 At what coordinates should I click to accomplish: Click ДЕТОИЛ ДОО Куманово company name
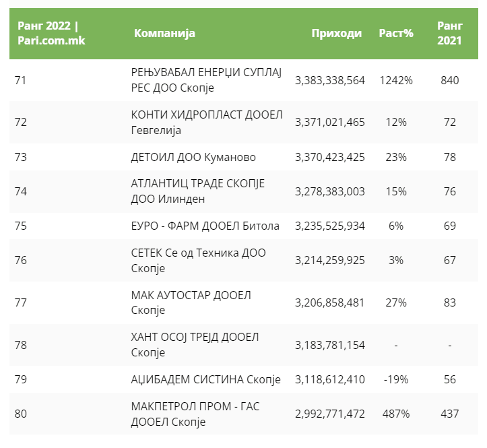click(193, 157)
